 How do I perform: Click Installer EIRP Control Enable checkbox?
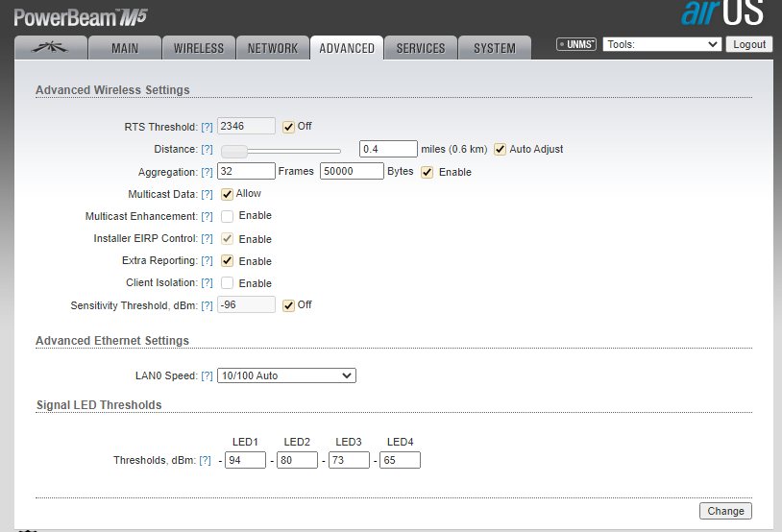227,239
